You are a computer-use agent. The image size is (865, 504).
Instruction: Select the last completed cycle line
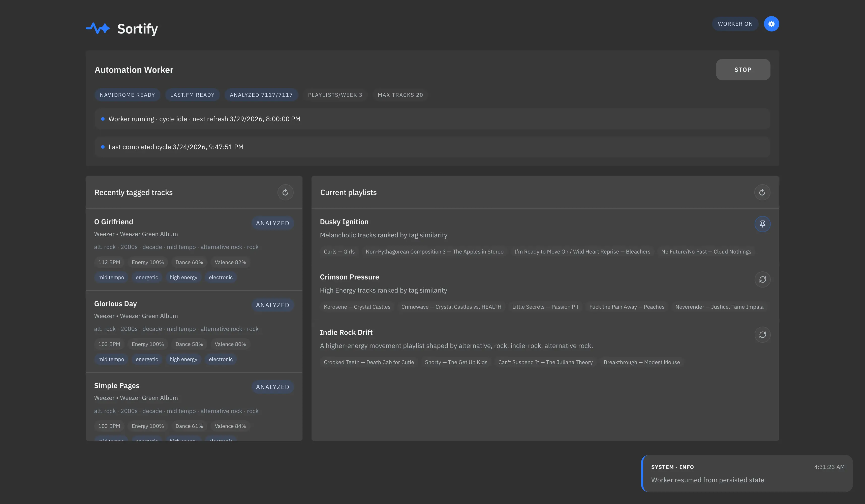432,147
